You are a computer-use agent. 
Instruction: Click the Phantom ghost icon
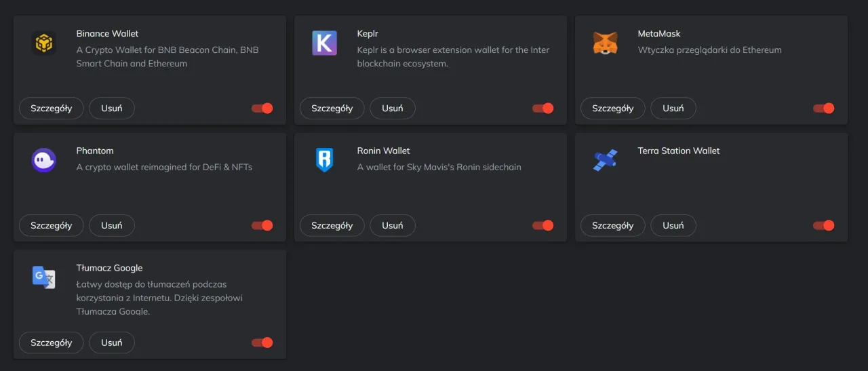(x=44, y=160)
